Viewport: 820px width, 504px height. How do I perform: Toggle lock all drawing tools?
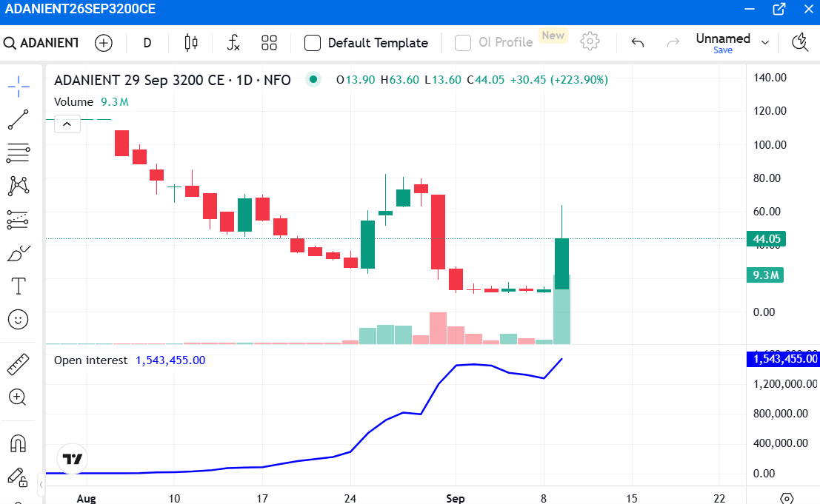(x=17, y=477)
